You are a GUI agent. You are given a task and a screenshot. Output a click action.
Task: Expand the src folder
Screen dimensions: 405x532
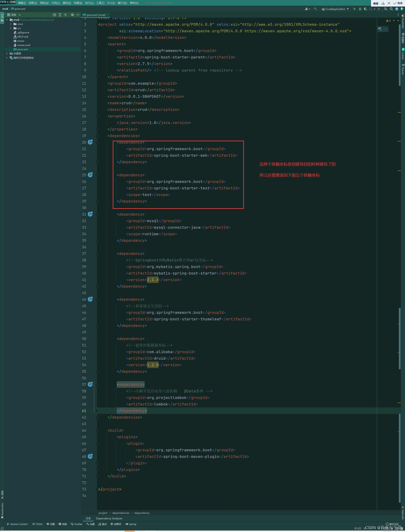click(11, 28)
